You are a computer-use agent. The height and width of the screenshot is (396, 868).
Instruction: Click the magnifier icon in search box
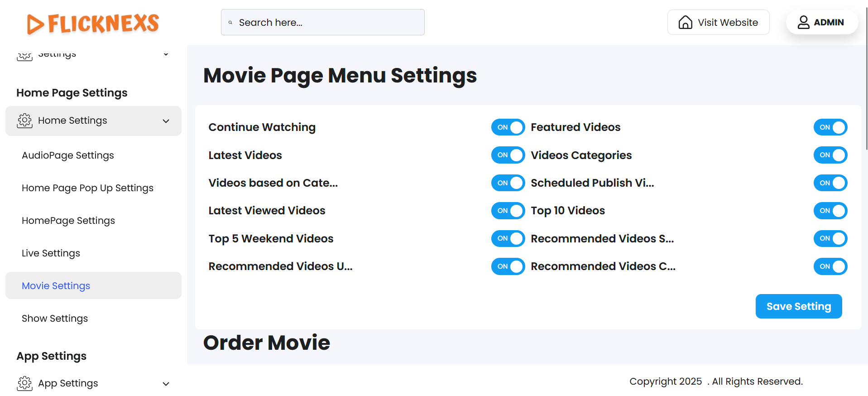point(230,23)
